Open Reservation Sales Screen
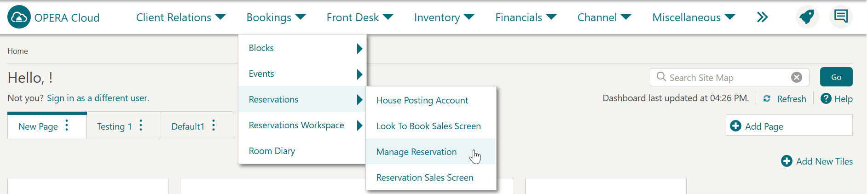 click(431, 177)
